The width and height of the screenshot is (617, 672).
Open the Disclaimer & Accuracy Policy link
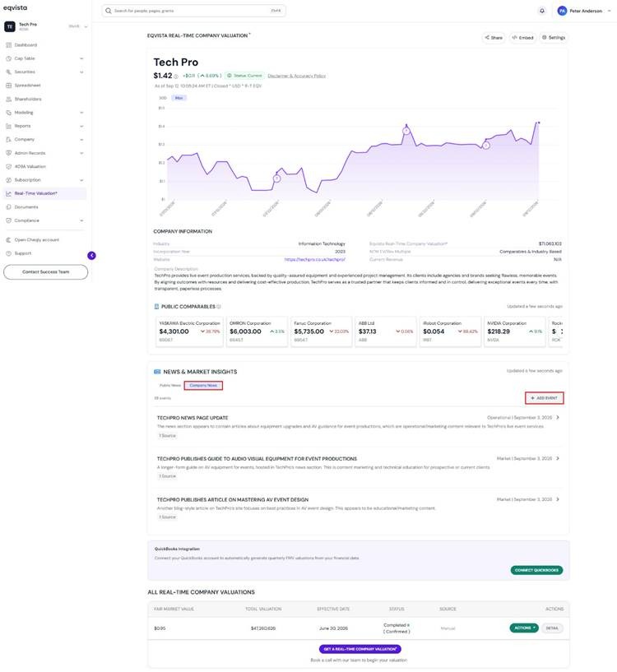click(x=297, y=76)
